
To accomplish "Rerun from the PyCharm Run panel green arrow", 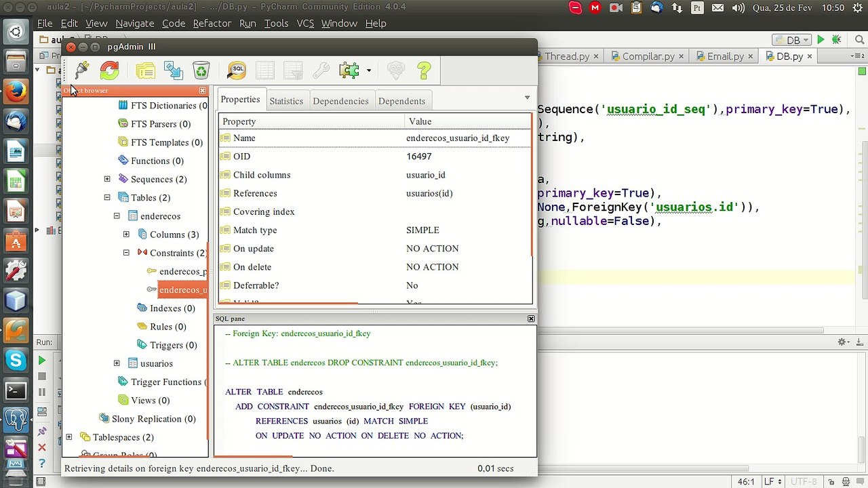I will tap(42, 361).
